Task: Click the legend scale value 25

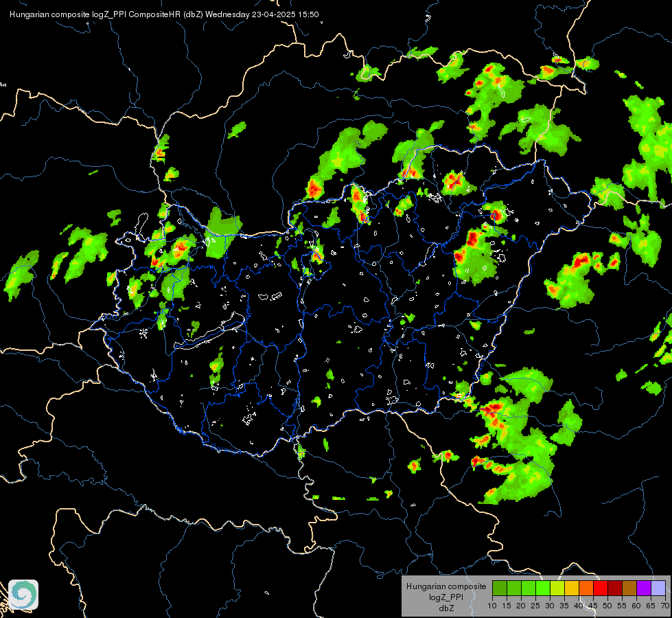Action: click(535, 606)
